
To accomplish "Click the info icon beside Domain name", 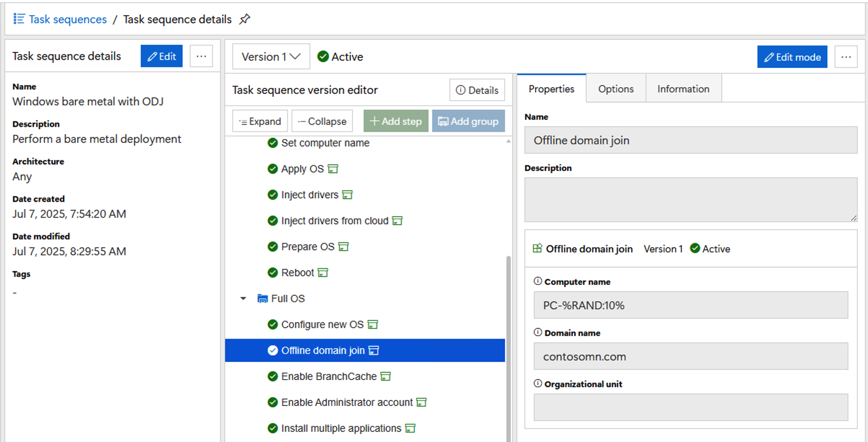I will pyautogui.click(x=538, y=332).
